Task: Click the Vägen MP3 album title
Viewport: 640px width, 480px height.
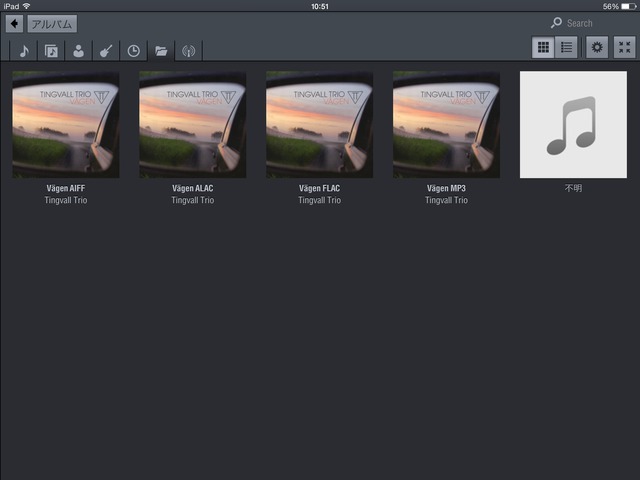Action: [446, 188]
